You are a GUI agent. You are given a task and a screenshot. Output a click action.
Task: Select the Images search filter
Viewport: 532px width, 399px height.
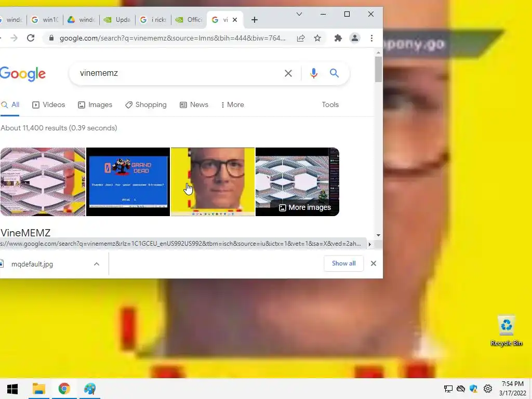tap(95, 105)
